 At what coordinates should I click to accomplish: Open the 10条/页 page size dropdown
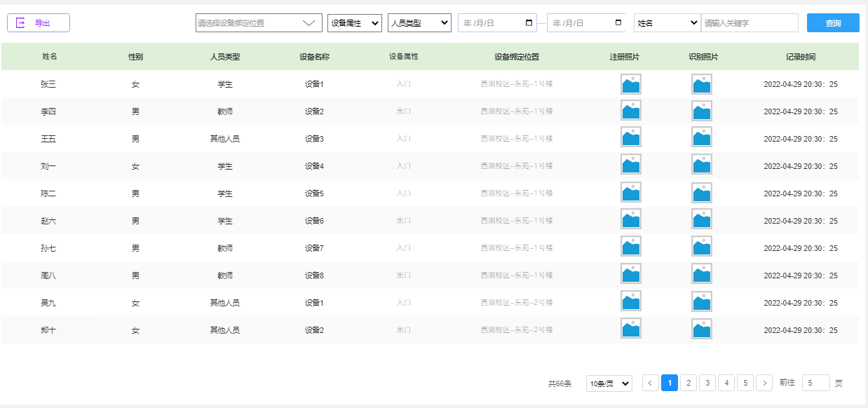tap(609, 383)
